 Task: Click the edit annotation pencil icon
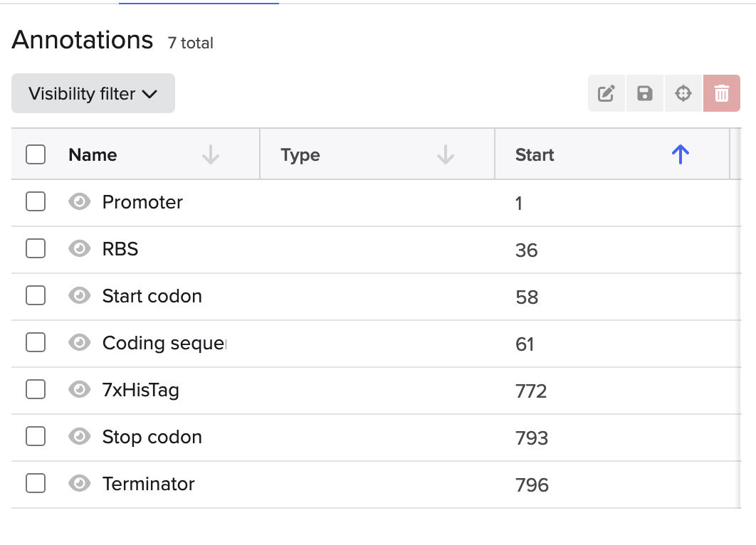pos(607,93)
